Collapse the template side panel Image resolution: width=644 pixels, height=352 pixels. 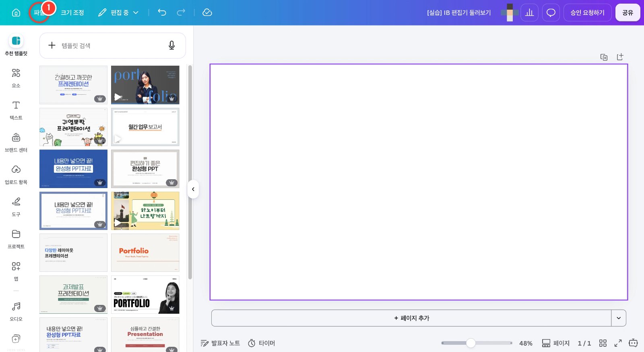(x=193, y=189)
